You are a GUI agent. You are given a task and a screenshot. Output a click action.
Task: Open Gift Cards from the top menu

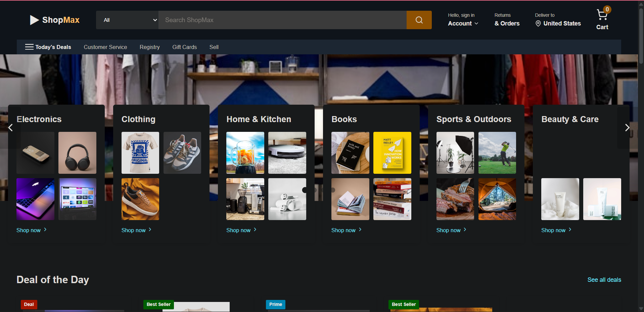184,47
